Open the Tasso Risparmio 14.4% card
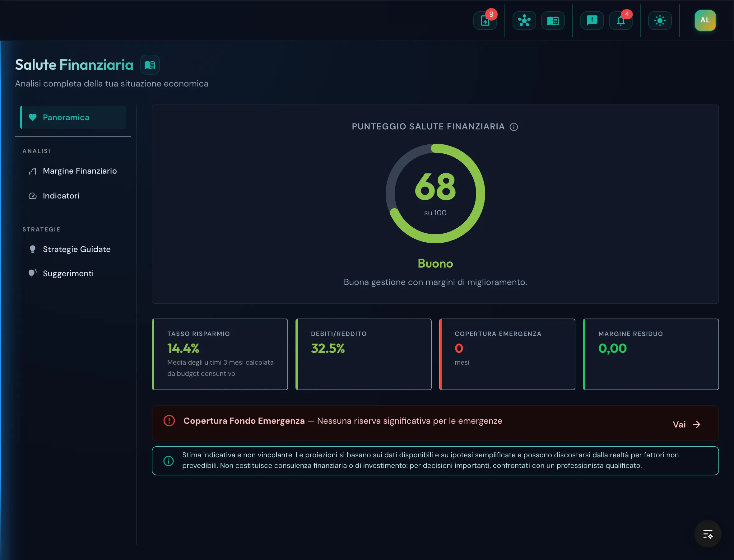734x560 pixels. coord(220,354)
